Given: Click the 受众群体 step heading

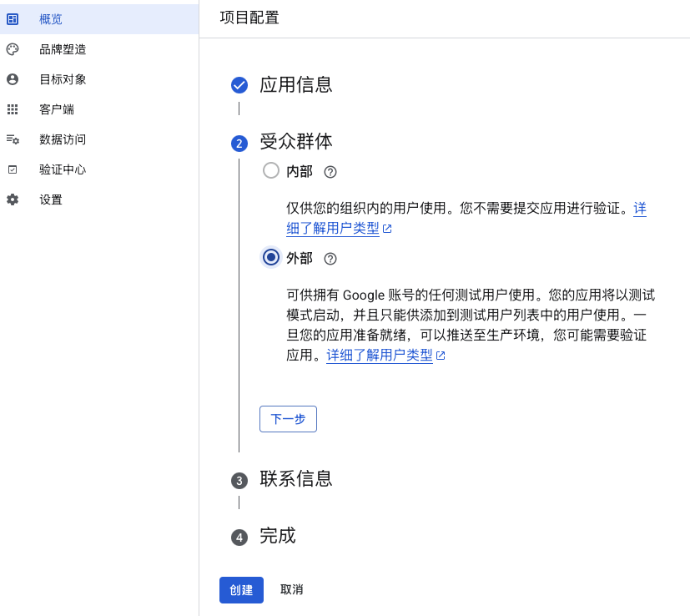Looking at the screenshot, I should [295, 142].
